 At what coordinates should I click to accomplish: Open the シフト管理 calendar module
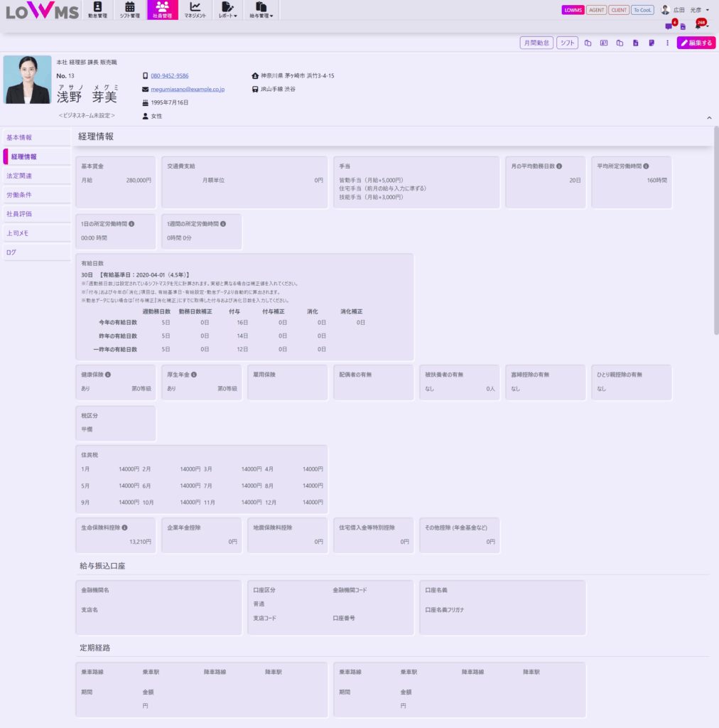click(x=129, y=10)
